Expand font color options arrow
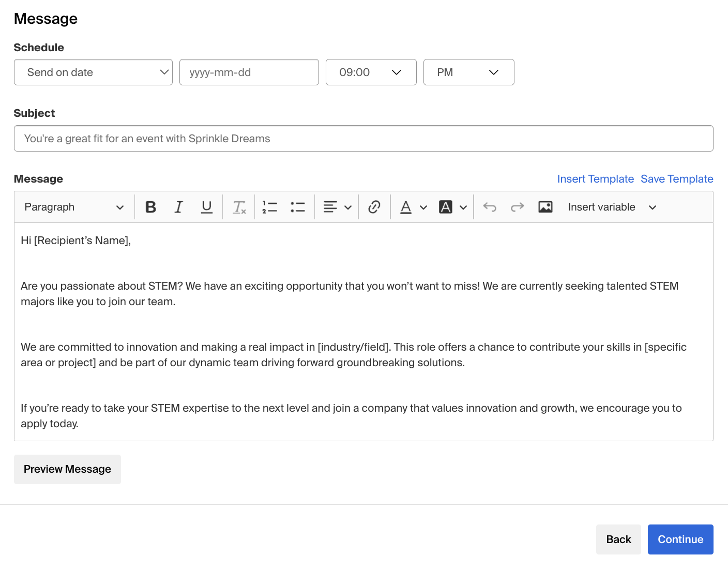Screen dimensions: 728x570 coord(423,207)
